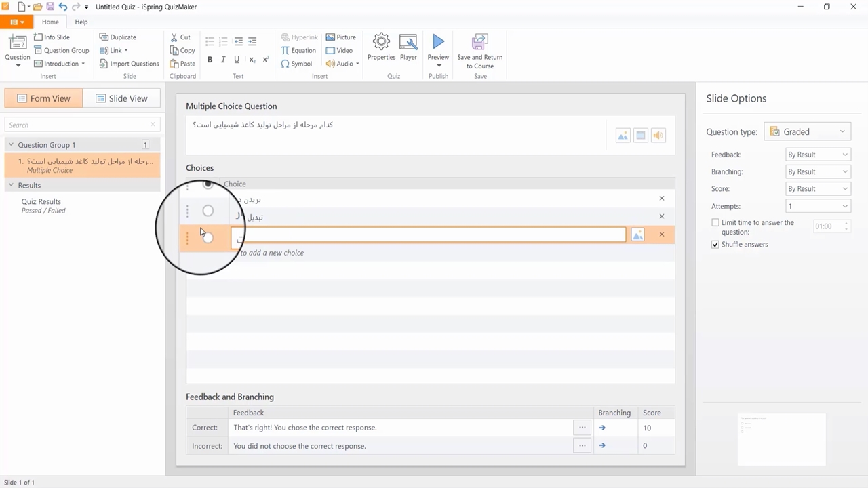Uncheck Shuffle answers option
The image size is (868, 488).
pyautogui.click(x=715, y=245)
